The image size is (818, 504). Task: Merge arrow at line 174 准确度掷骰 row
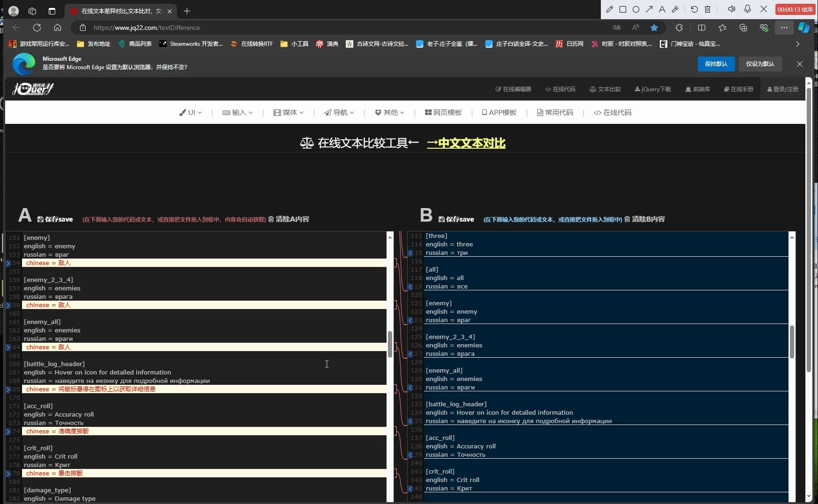pyautogui.click(x=8, y=432)
